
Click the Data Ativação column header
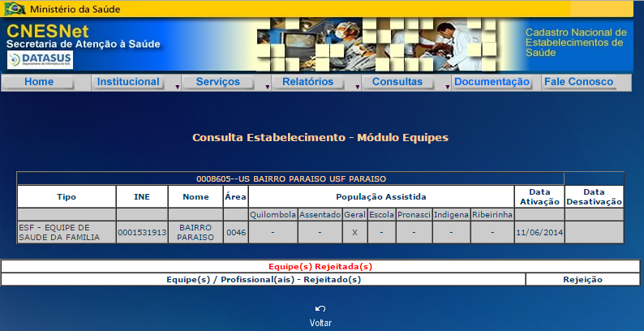tap(539, 196)
